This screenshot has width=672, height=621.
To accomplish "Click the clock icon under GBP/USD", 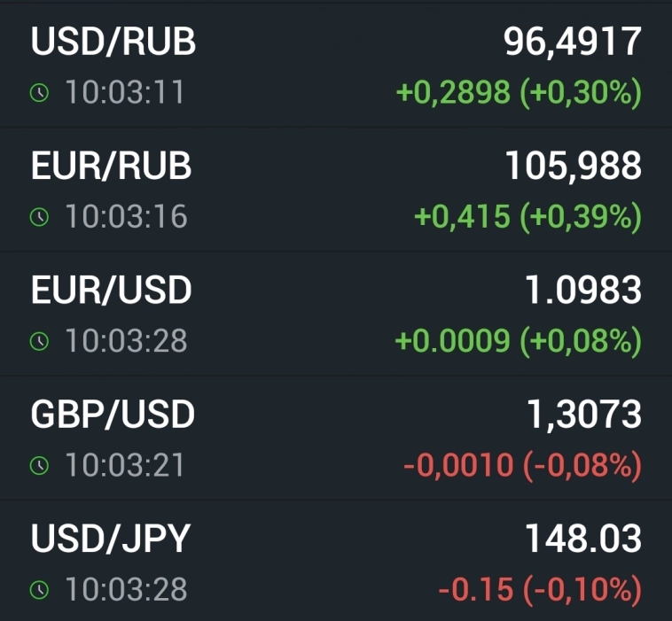I will coord(39,465).
